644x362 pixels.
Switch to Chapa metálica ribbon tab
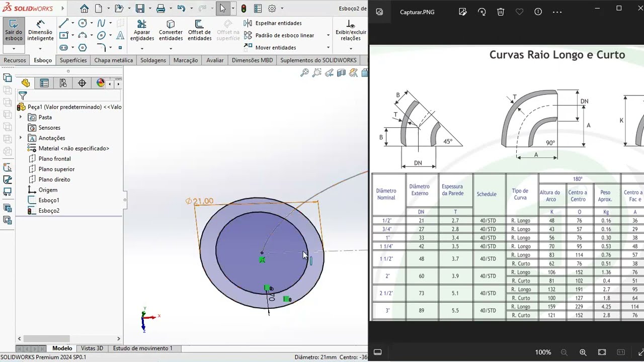pyautogui.click(x=114, y=60)
